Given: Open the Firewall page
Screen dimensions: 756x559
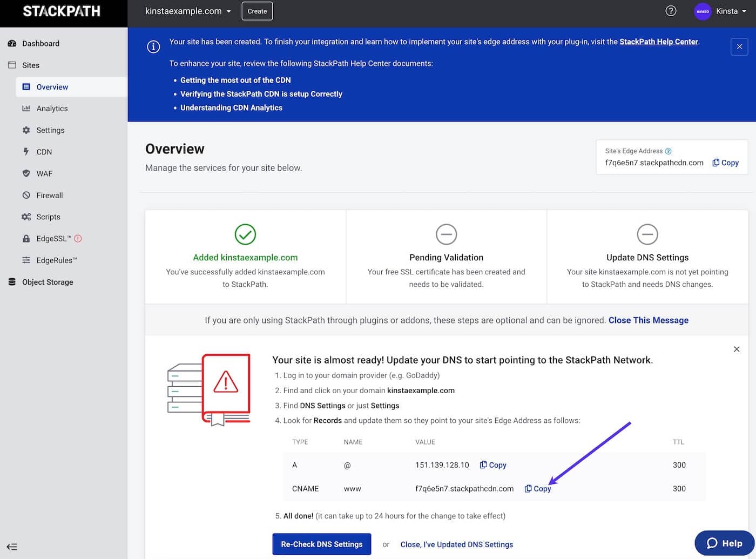Looking at the screenshot, I should point(49,195).
